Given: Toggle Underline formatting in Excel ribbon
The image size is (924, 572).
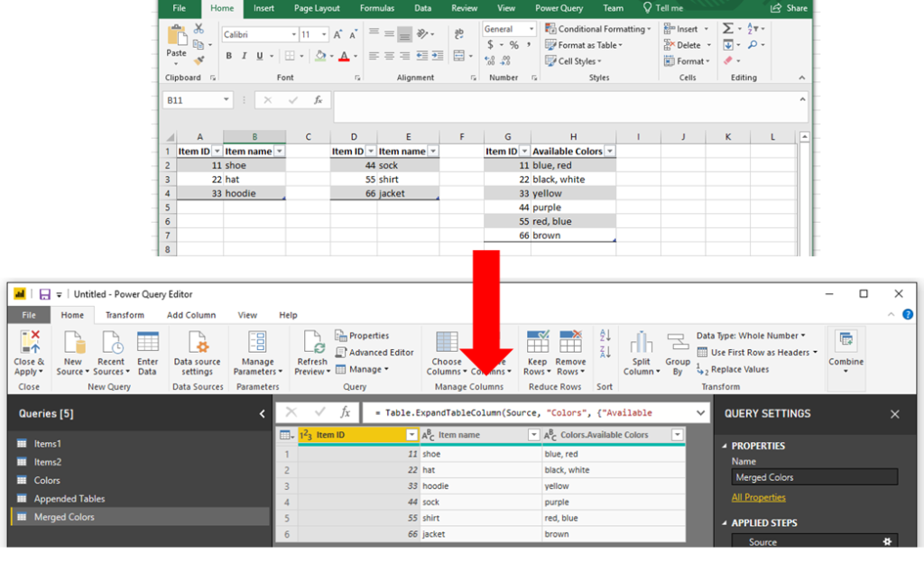Looking at the screenshot, I should click(x=260, y=56).
